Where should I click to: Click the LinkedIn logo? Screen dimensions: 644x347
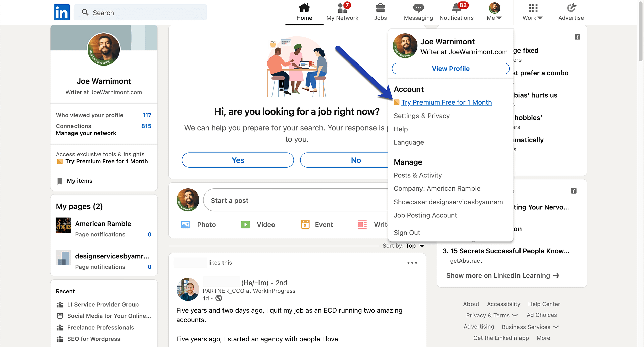[x=62, y=12]
